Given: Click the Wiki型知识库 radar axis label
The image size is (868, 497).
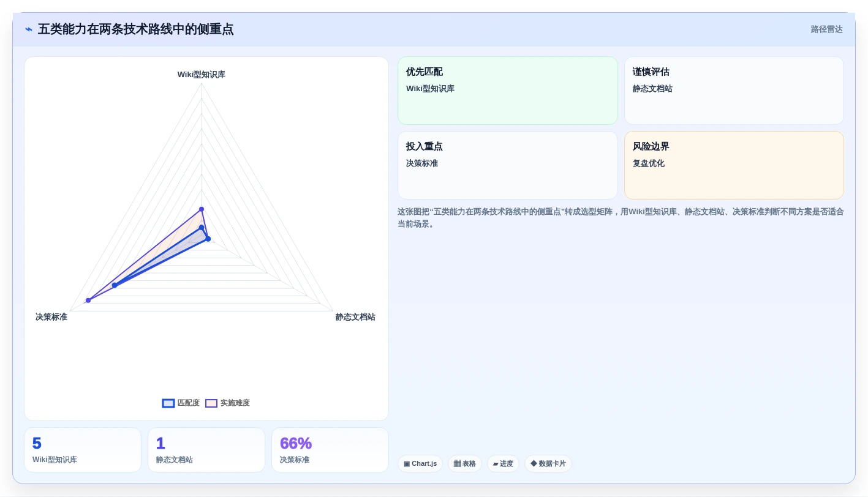Looking at the screenshot, I should (x=202, y=75).
